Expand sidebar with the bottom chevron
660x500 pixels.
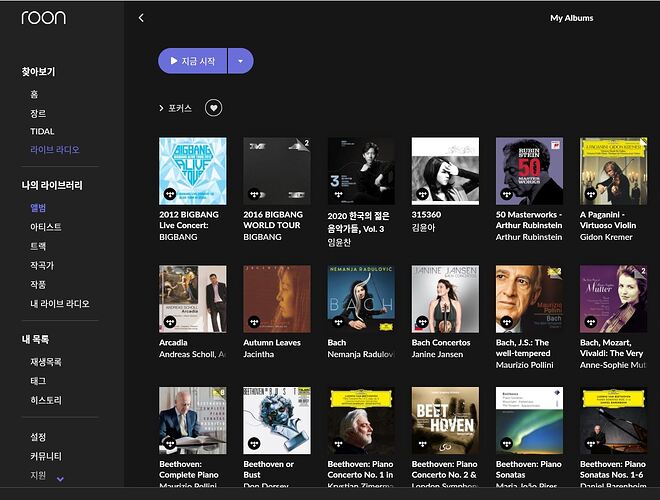point(60,479)
